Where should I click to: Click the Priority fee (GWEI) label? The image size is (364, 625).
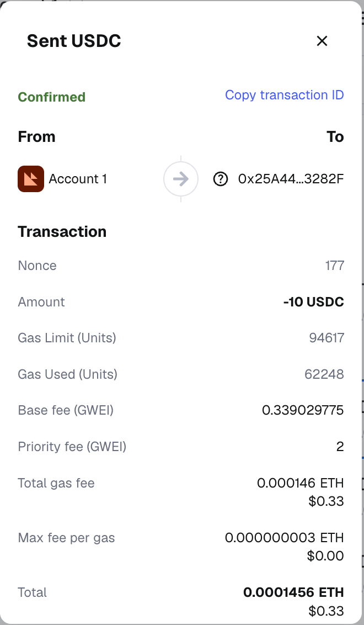pos(72,446)
